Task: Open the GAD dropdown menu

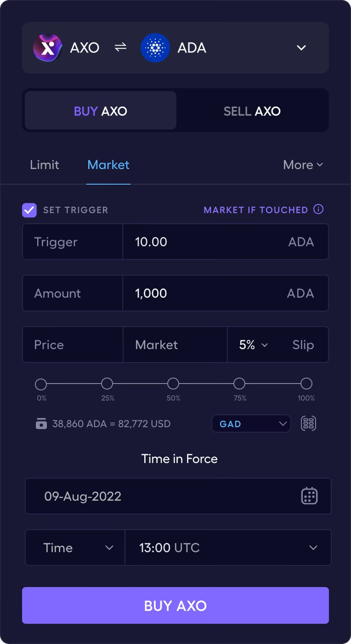Action: [x=251, y=424]
